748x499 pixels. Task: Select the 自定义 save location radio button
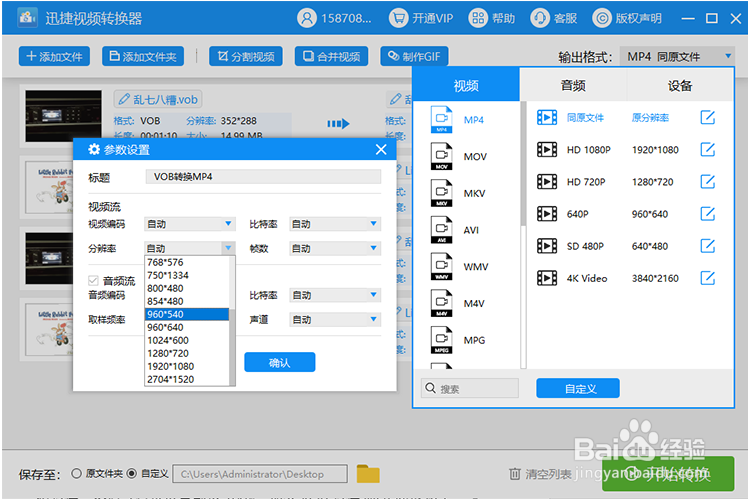132,473
